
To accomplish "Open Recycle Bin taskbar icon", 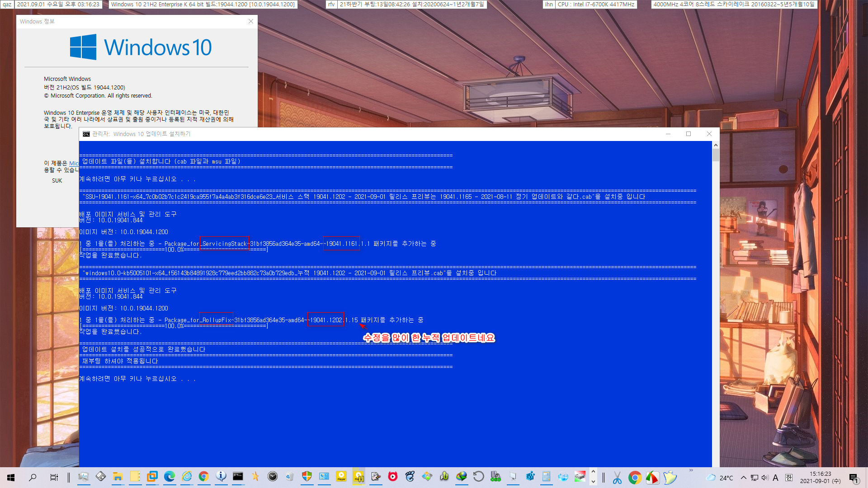I will tap(290, 476).
